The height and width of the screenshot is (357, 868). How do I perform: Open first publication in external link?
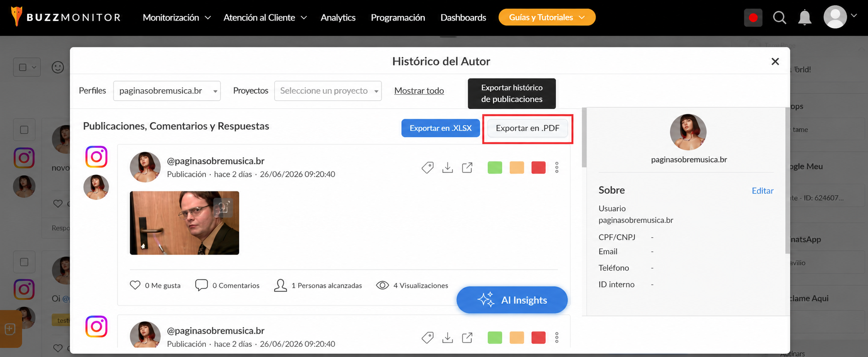(467, 167)
